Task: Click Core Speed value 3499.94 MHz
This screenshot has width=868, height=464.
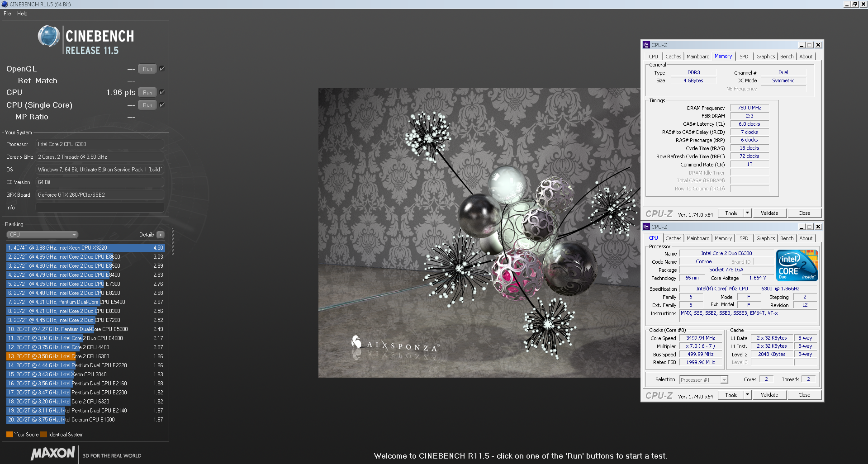Action: click(701, 338)
